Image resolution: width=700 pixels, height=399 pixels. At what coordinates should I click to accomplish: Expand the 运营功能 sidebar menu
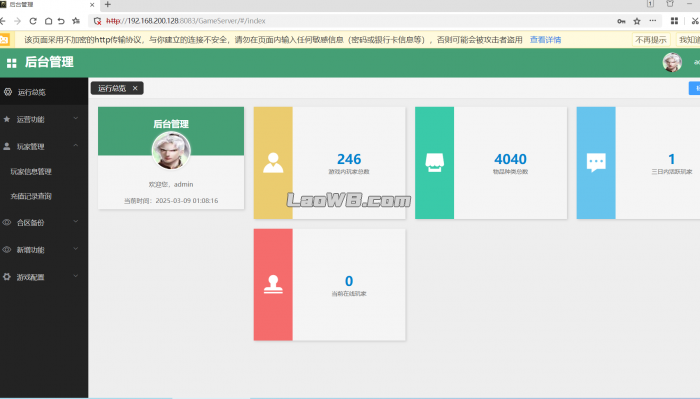tap(44, 119)
